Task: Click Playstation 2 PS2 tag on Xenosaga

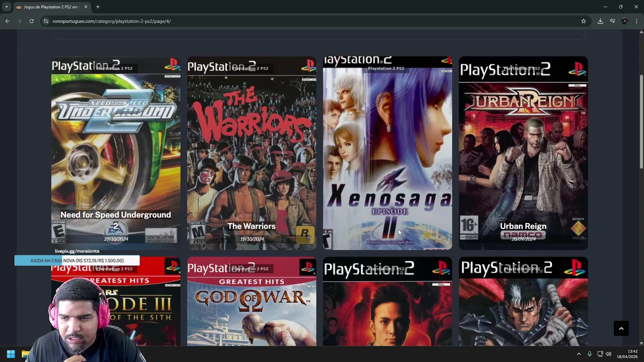Action: click(386, 68)
